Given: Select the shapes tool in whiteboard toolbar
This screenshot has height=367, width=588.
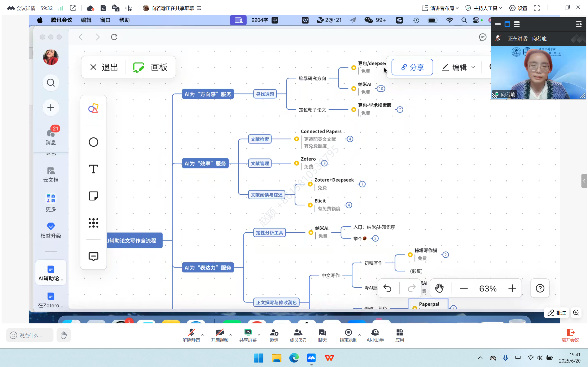Looking at the screenshot, I should click(93, 108).
